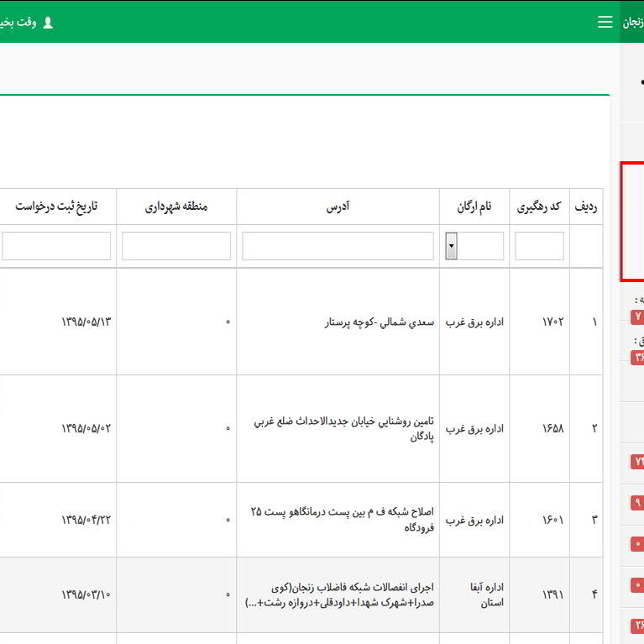
Task: Click the منطقه شهرداری column header
Action: point(176,207)
